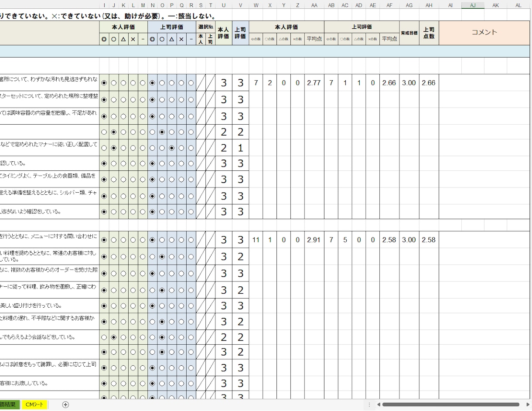Viewport: 532px width, 411px height.
Task: Click the コメント header cell
Action: 484,33
